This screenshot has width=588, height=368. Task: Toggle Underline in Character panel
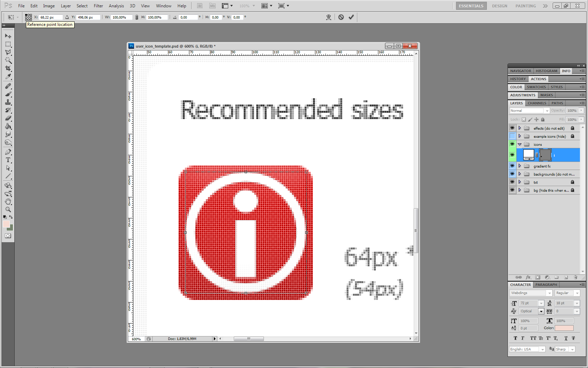click(566, 338)
